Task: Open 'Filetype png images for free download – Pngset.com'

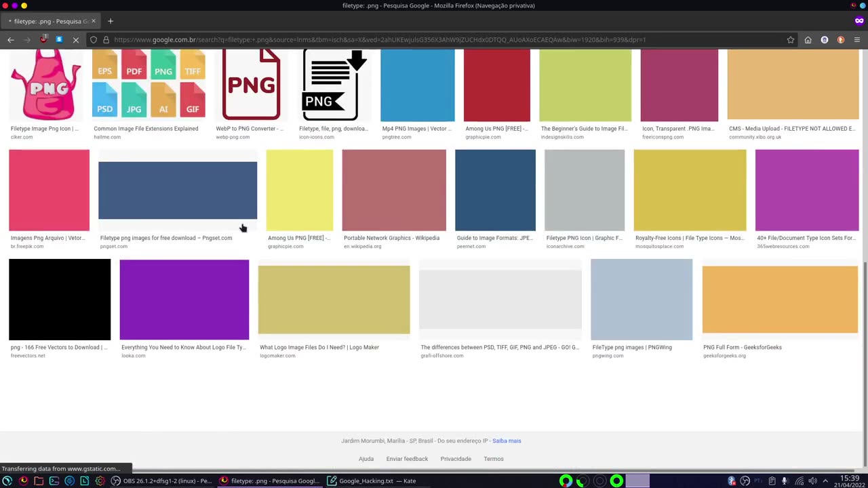Action: click(166, 238)
